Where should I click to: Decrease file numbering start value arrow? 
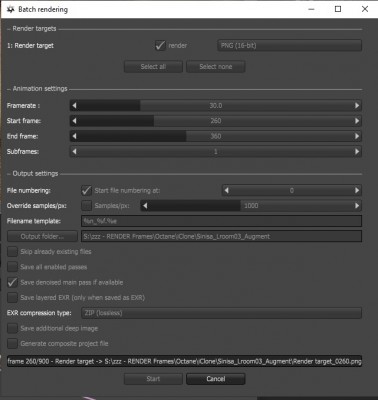click(227, 191)
